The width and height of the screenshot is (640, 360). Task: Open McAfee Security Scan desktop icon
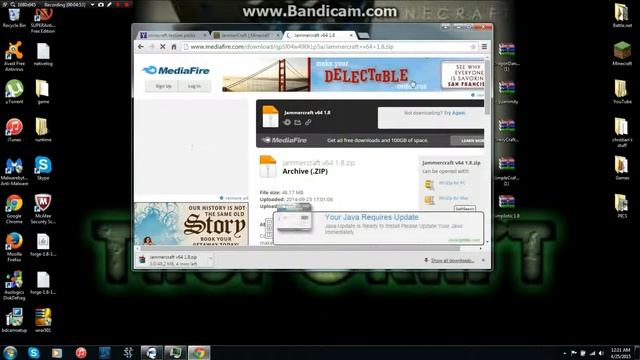pos(43,209)
